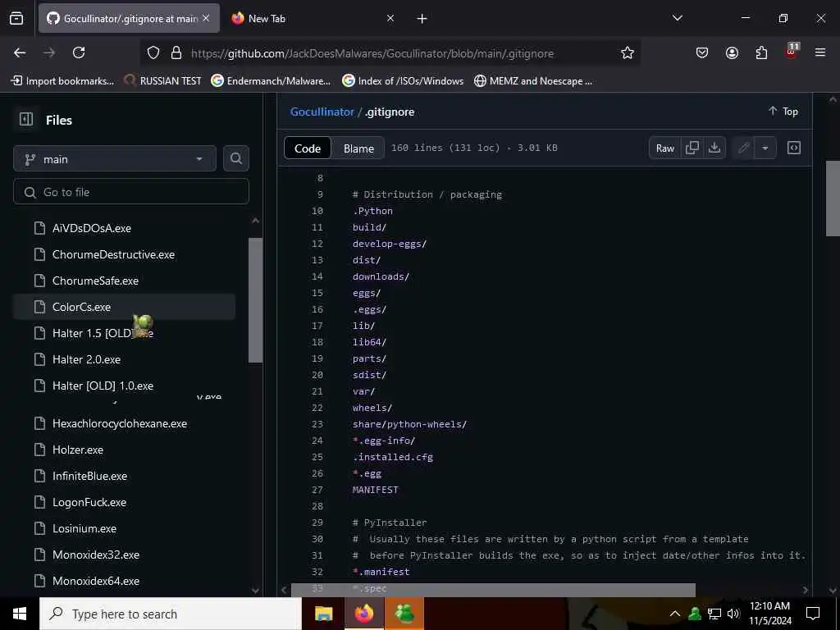Image resolution: width=840 pixels, height=630 pixels.
Task: Go forward with the browser forward arrow
Action: [x=49, y=52]
